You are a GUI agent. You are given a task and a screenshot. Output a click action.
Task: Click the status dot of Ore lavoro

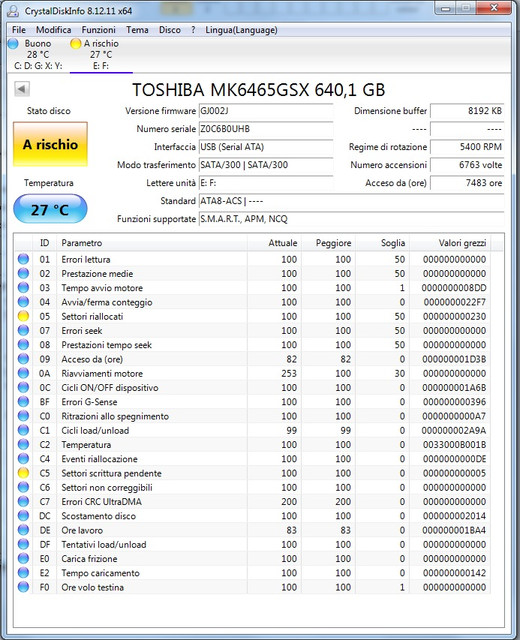pyautogui.click(x=24, y=530)
